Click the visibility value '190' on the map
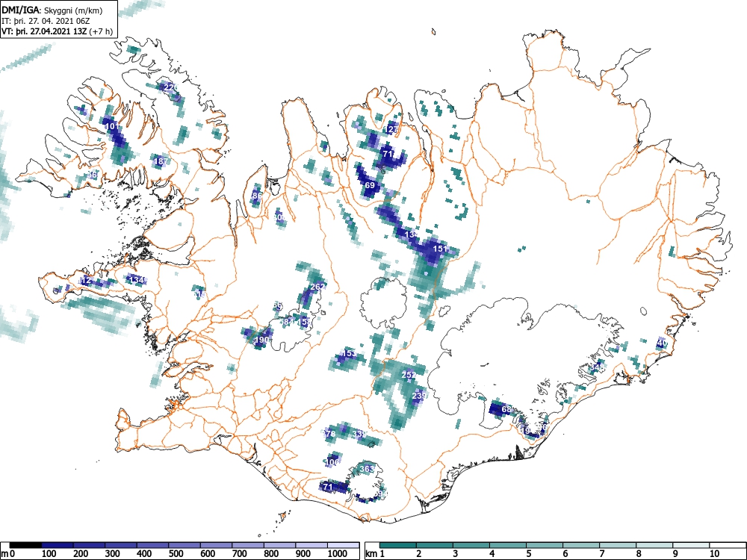 (x=262, y=340)
